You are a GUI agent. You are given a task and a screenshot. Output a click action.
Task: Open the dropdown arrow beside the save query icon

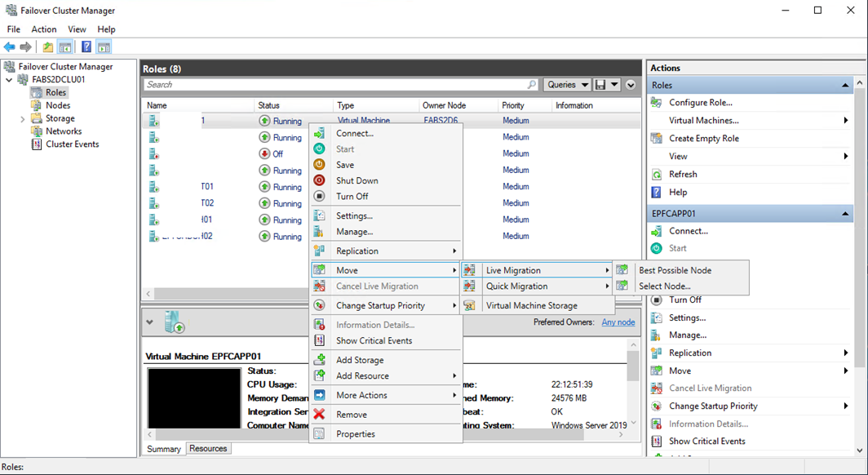tap(614, 85)
